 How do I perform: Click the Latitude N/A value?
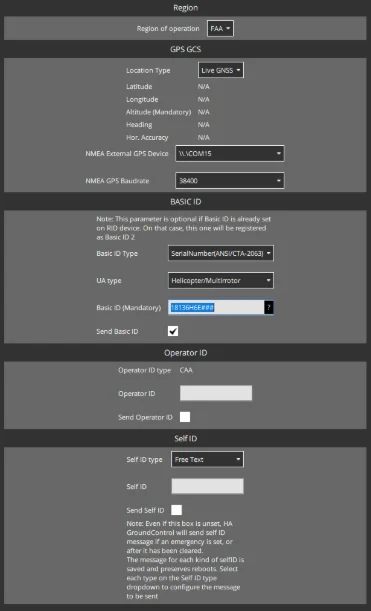pyautogui.click(x=203, y=87)
